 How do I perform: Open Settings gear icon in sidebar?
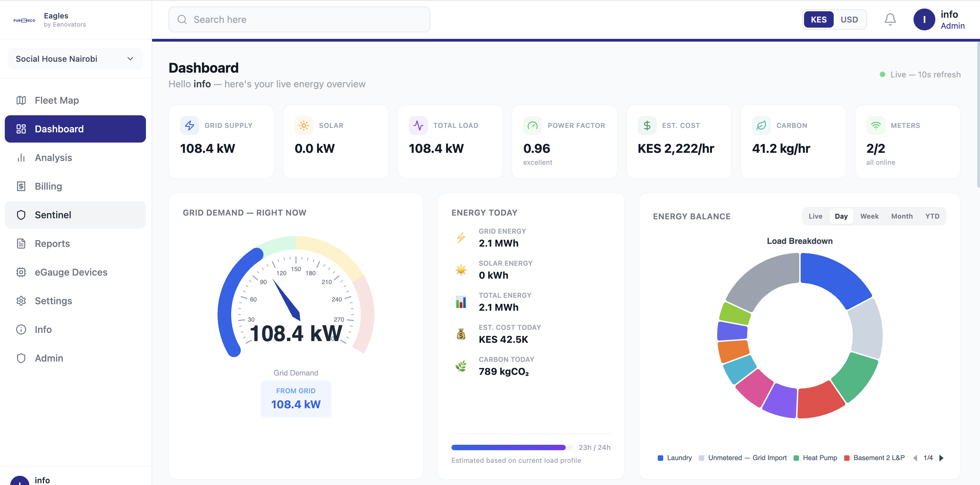(x=21, y=301)
